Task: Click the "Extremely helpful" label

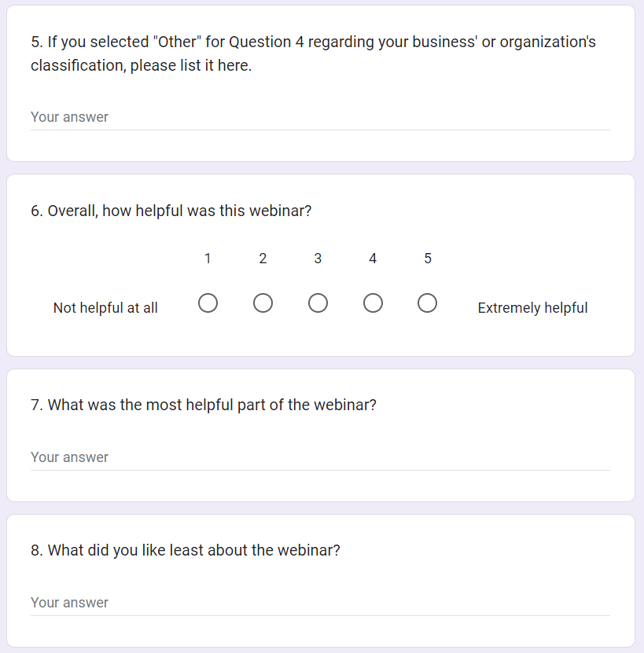Action: (532, 308)
